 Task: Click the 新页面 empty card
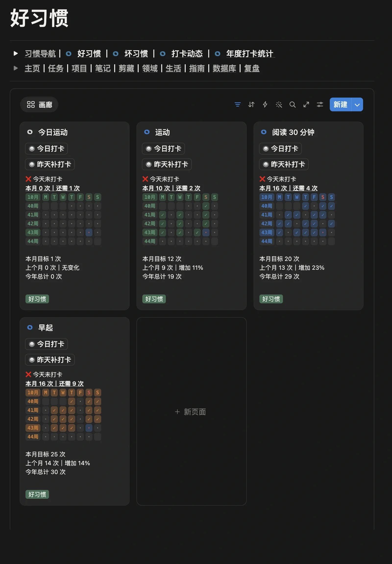191,411
